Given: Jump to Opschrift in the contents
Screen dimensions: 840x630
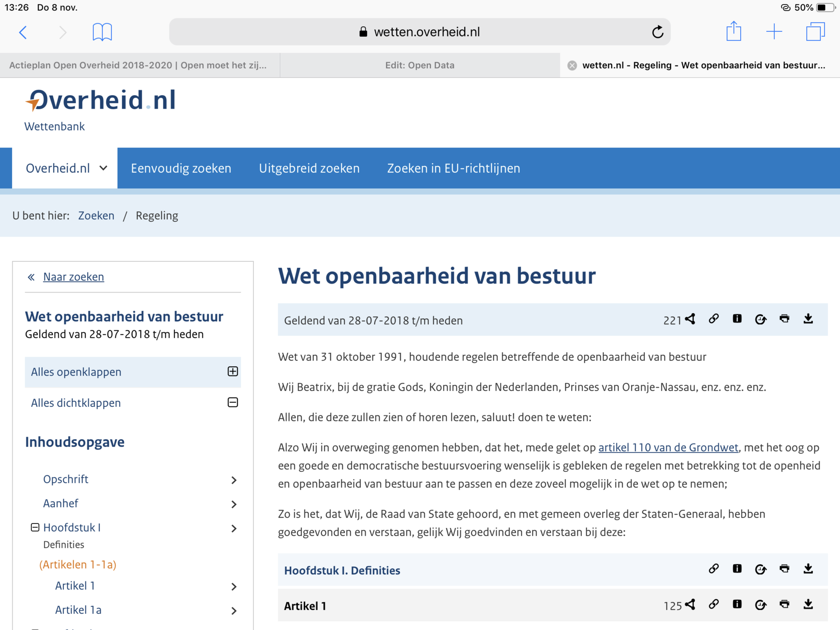Looking at the screenshot, I should click(x=65, y=479).
